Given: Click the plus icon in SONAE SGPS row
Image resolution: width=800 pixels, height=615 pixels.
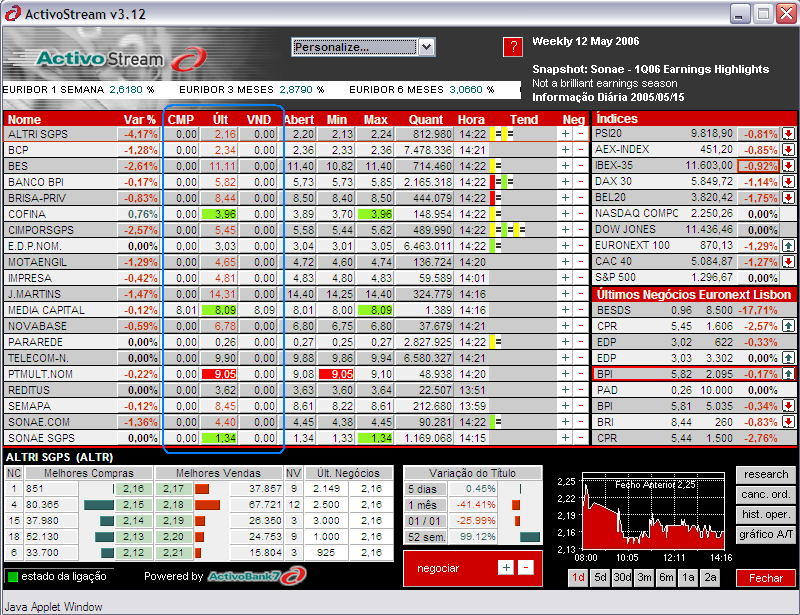Looking at the screenshot, I should click(x=565, y=438).
